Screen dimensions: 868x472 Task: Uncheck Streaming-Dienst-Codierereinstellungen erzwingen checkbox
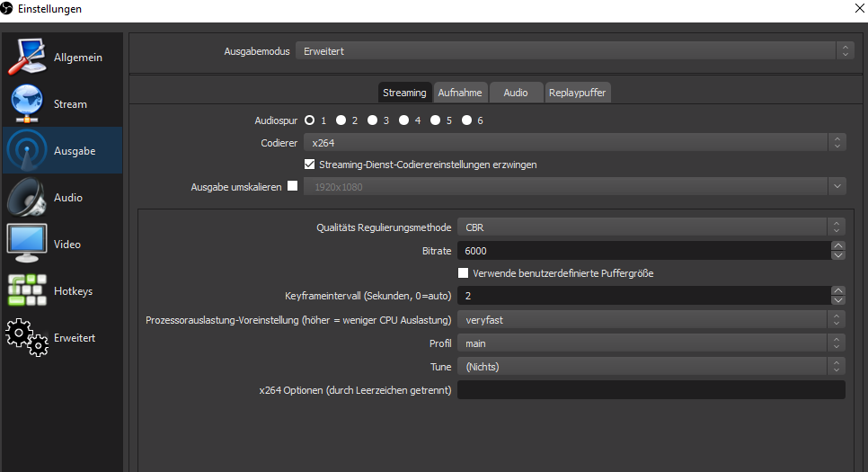coord(310,165)
